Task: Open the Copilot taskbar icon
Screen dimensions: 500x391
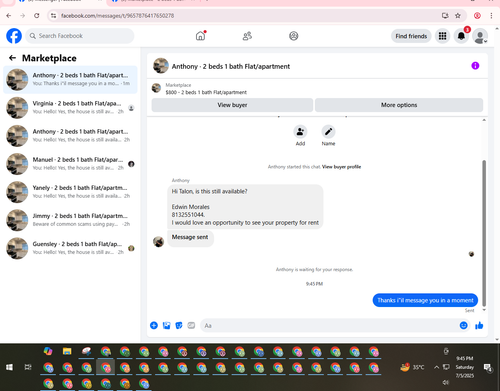Action: pos(48,351)
